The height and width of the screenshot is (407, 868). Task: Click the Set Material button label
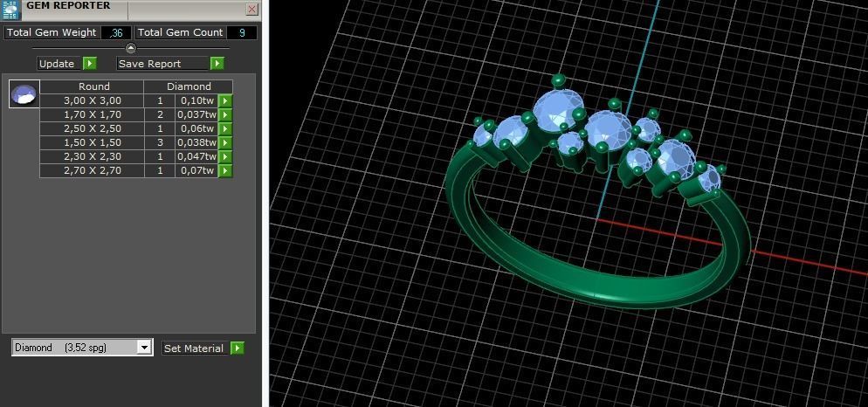click(x=194, y=348)
